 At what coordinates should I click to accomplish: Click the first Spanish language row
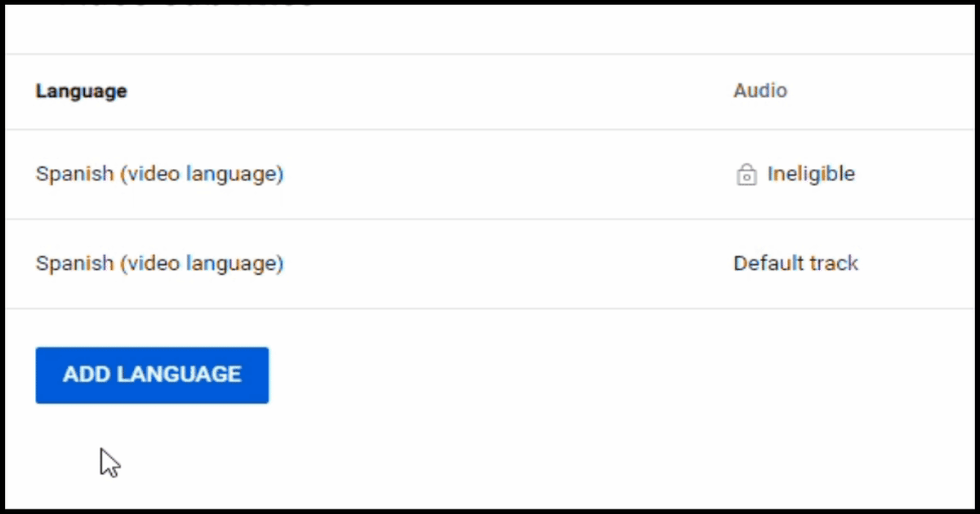(x=327, y=174)
